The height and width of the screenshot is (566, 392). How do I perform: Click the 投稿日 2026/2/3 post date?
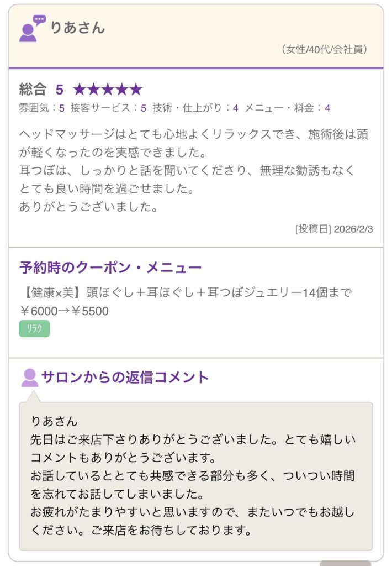[334, 228]
